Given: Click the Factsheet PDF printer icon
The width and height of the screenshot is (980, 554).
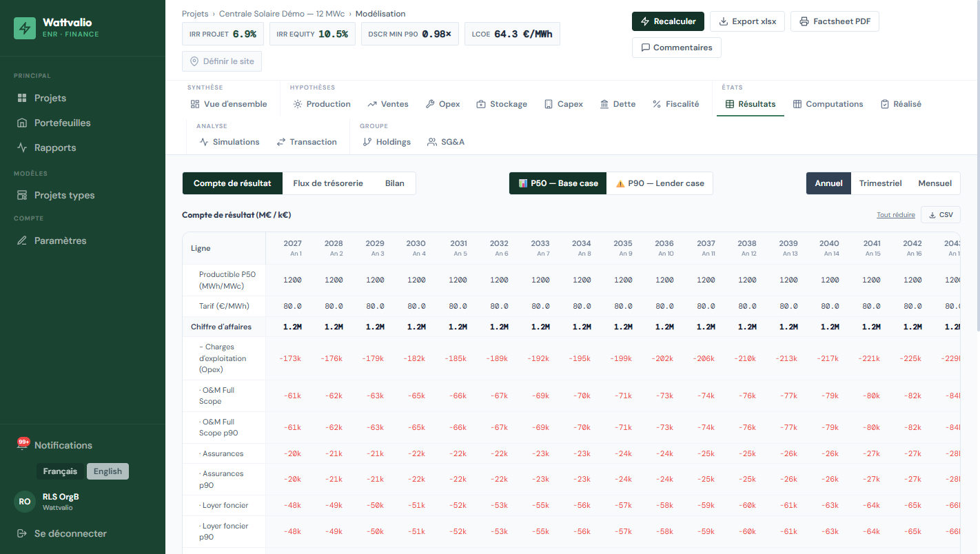Looking at the screenshot, I should coord(804,21).
